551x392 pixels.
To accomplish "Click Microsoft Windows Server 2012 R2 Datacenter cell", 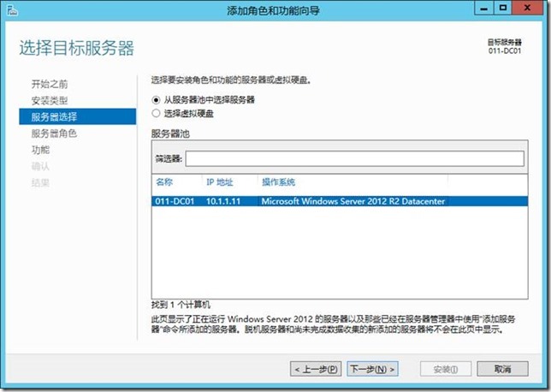I will [353, 201].
